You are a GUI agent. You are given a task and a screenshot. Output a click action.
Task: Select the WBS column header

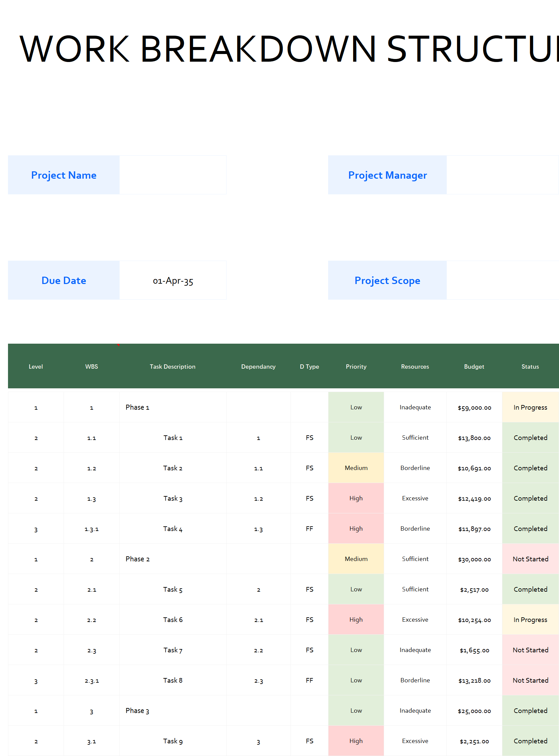(x=92, y=366)
